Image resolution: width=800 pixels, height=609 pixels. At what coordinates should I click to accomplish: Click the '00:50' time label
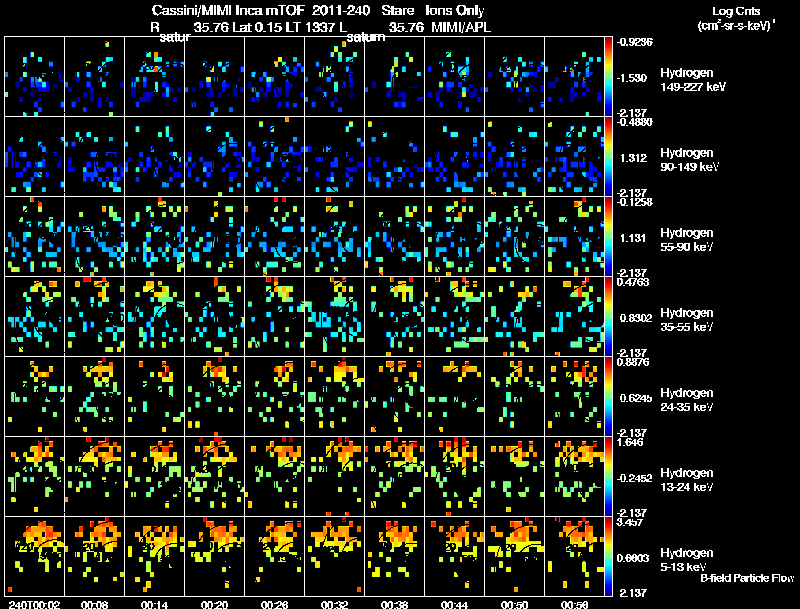pos(515,604)
